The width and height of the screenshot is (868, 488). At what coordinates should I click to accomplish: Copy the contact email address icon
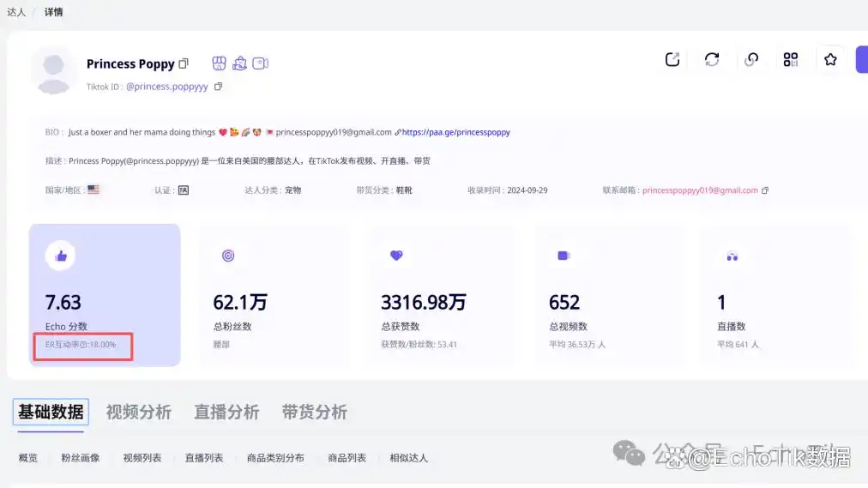765,190
